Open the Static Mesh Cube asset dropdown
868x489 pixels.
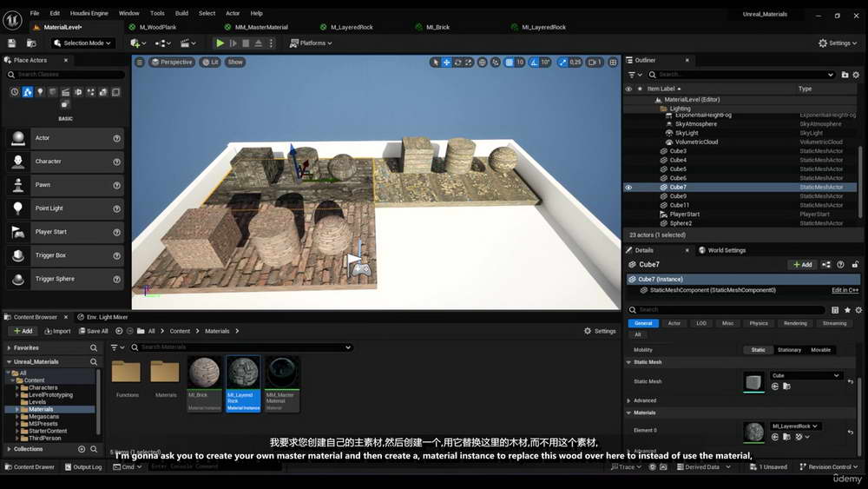point(806,375)
